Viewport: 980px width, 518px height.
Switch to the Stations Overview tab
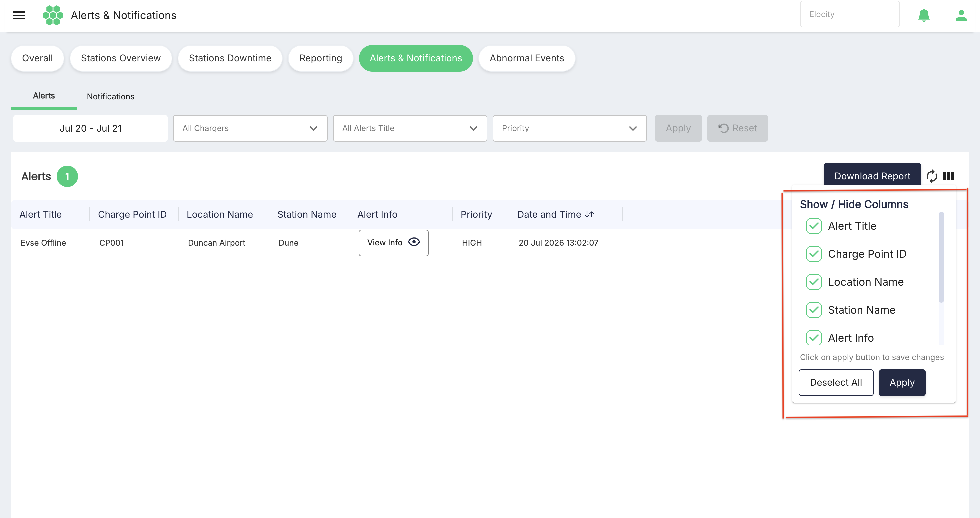[121, 58]
